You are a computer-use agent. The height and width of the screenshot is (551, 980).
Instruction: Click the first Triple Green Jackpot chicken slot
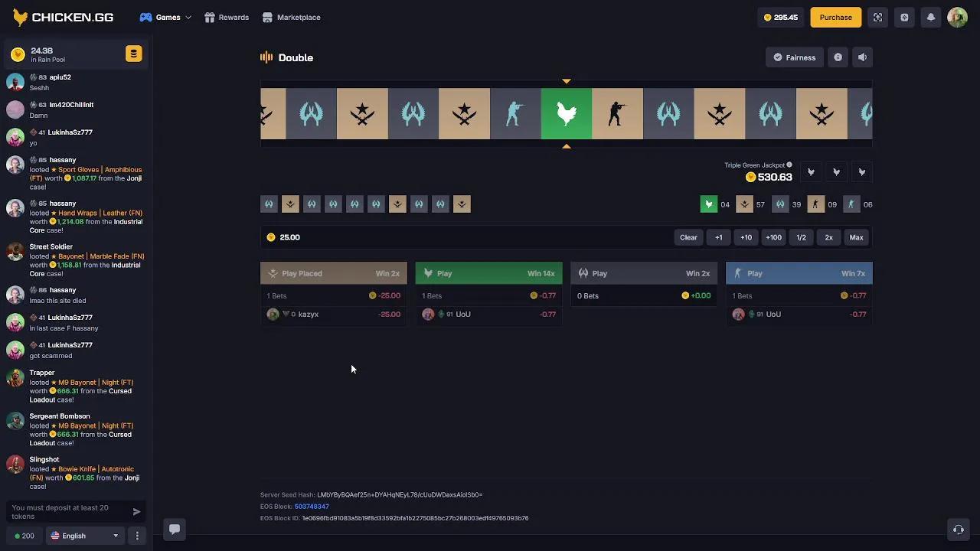(811, 172)
